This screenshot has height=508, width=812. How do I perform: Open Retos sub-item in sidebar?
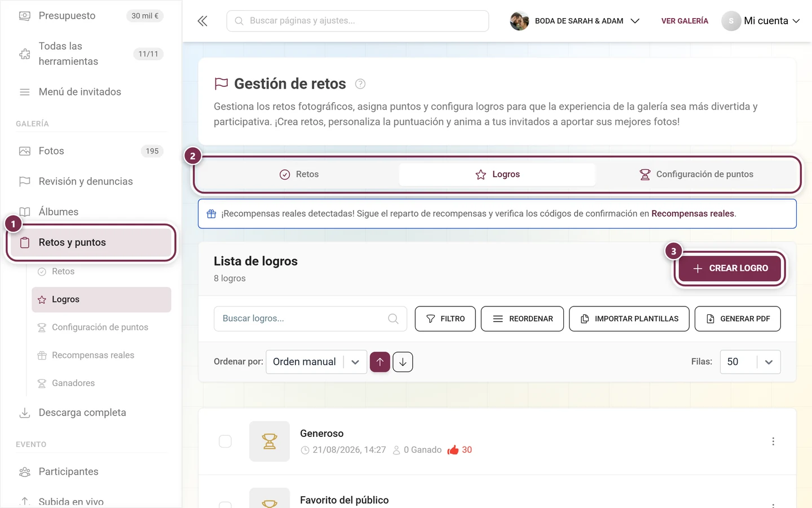pyautogui.click(x=101, y=271)
